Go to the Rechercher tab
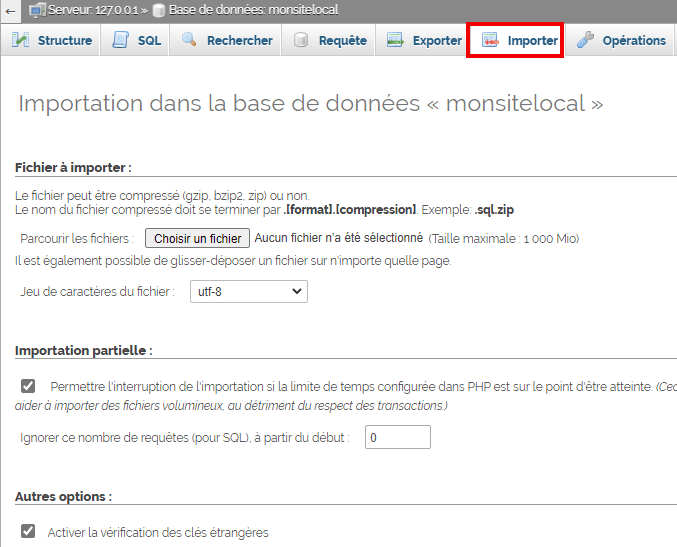 point(225,40)
